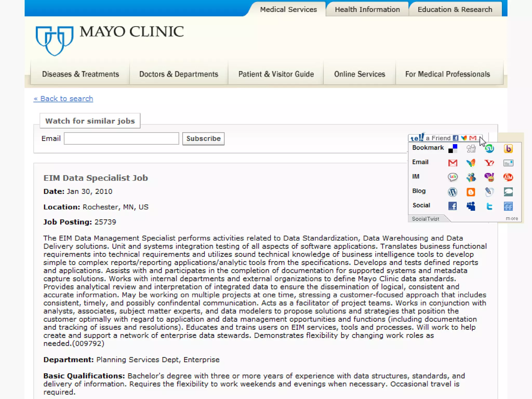The width and height of the screenshot is (532, 399).
Task: Bookmark with the StumbleUpon icon
Action: (x=489, y=149)
